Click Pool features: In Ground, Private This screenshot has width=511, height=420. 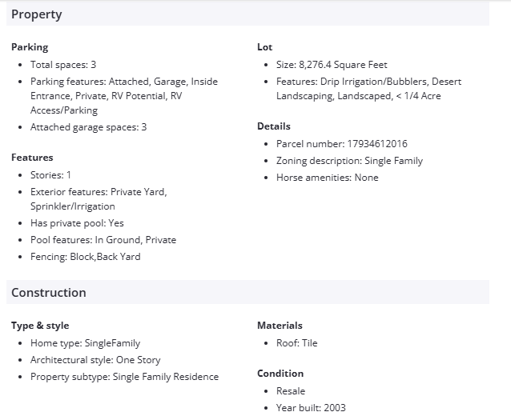tap(103, 240)
